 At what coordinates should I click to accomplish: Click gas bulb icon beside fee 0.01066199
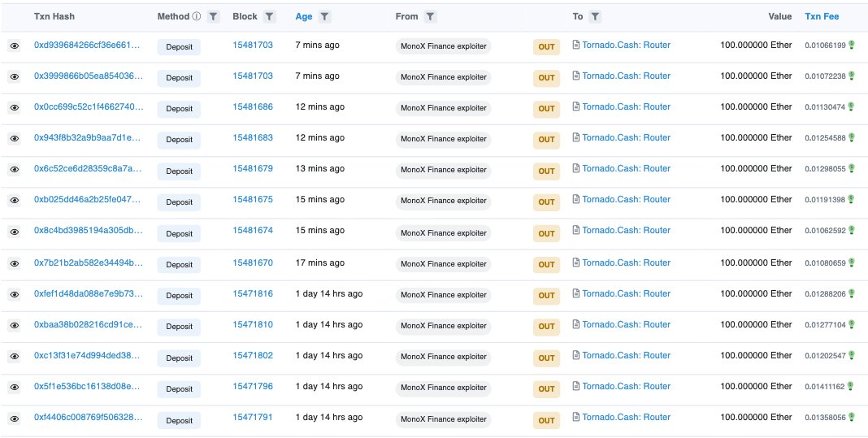click(851, 45)
